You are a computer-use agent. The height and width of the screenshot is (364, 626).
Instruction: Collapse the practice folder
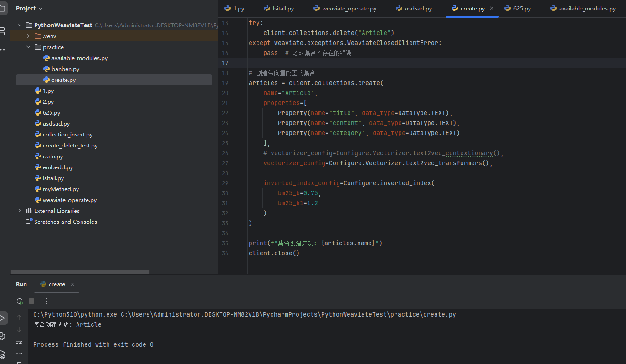click(28, 47)
